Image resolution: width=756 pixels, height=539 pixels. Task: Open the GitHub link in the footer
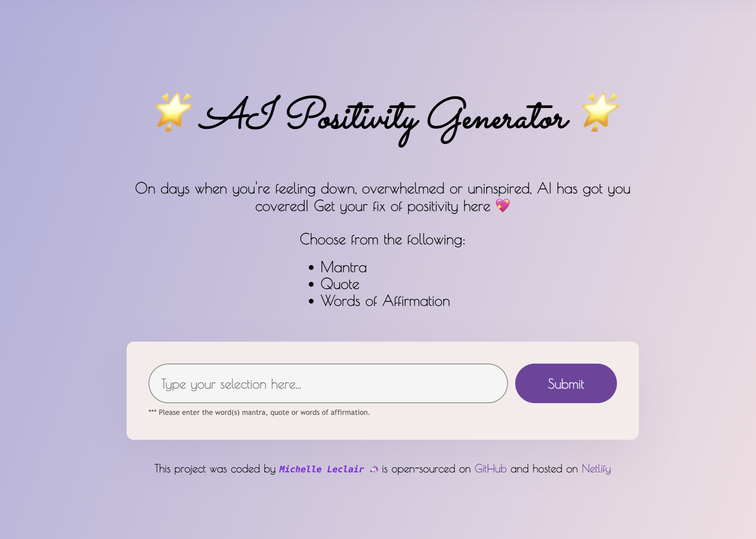490,469
